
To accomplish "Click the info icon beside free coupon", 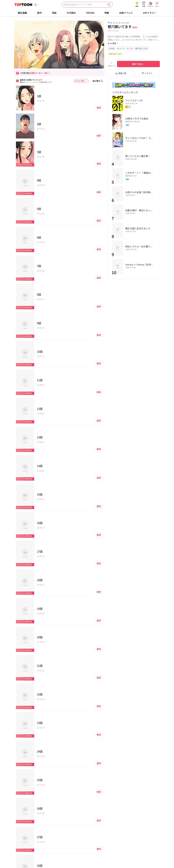I will [49, 73].
